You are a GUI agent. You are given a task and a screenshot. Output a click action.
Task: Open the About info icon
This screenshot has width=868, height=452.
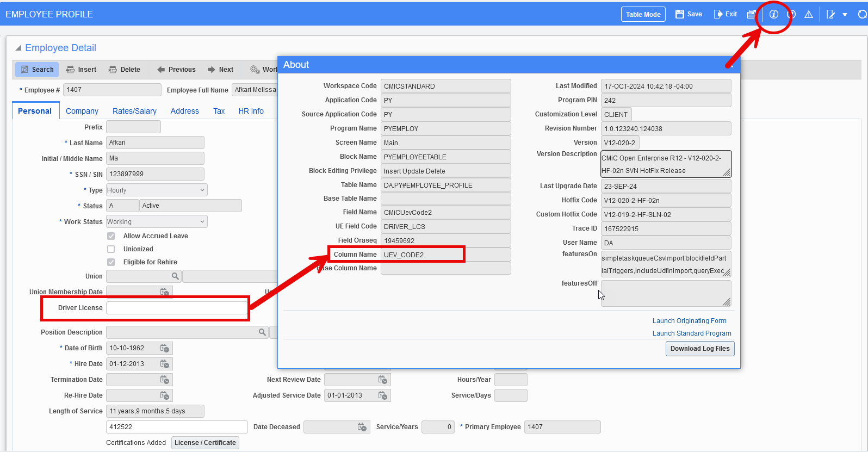773,14
